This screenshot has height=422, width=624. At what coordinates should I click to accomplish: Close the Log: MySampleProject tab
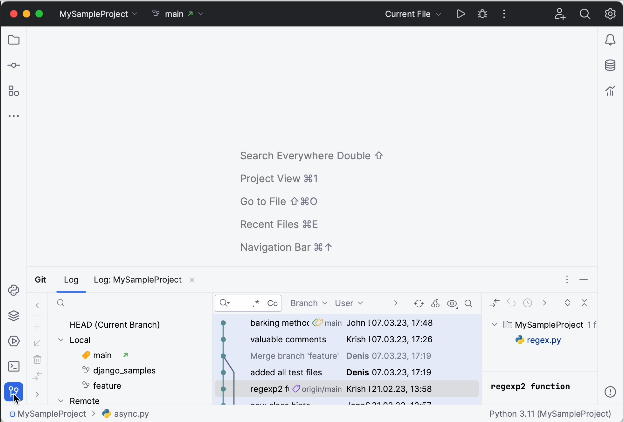[x=192, y=280]
